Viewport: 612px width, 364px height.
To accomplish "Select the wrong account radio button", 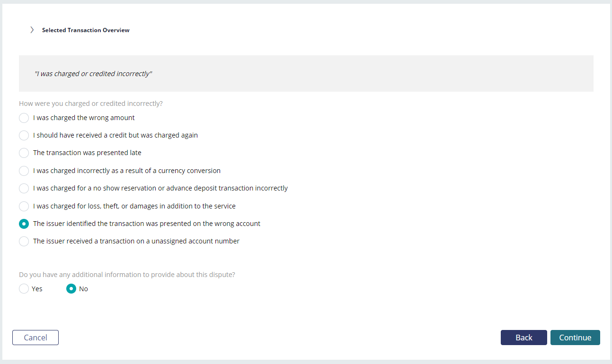I will [24, 224].
